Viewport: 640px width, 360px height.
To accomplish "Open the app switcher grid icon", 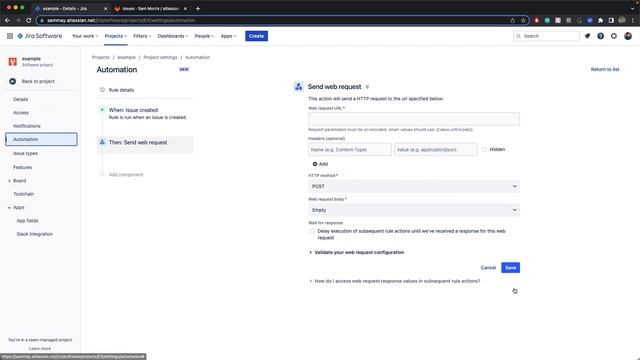I will 10,36.
